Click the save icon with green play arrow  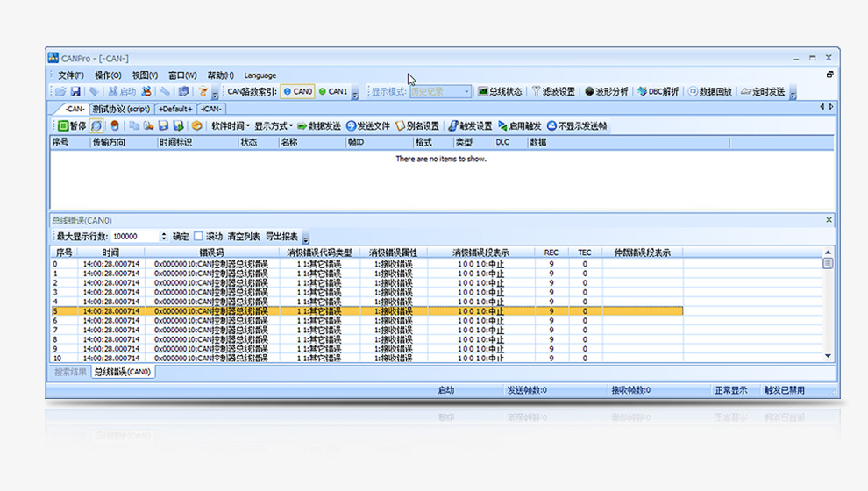pos(178,126)
